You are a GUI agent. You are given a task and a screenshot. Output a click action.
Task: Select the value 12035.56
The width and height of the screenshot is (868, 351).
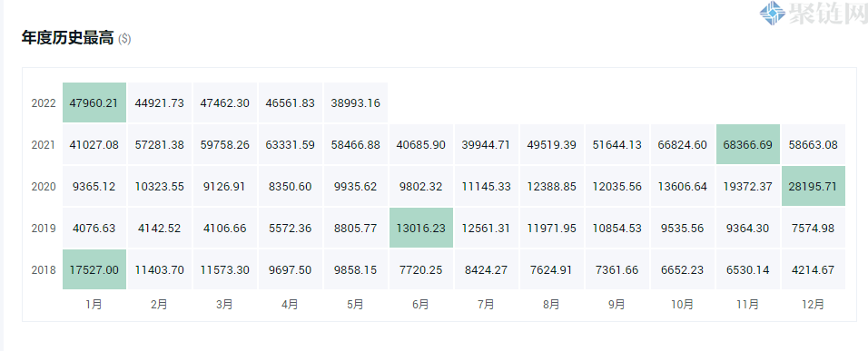pyautogui.click(x=616, y=186)
